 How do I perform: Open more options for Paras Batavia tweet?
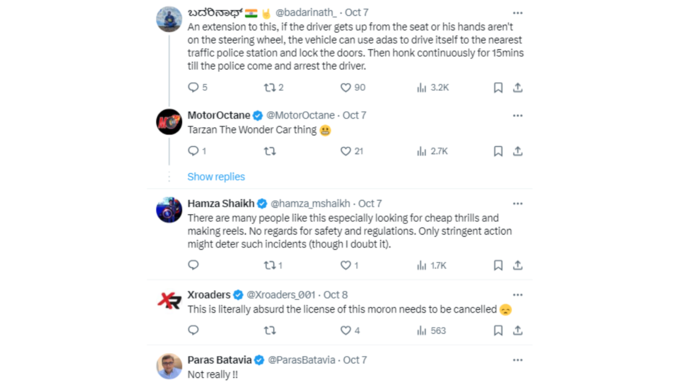517,360
